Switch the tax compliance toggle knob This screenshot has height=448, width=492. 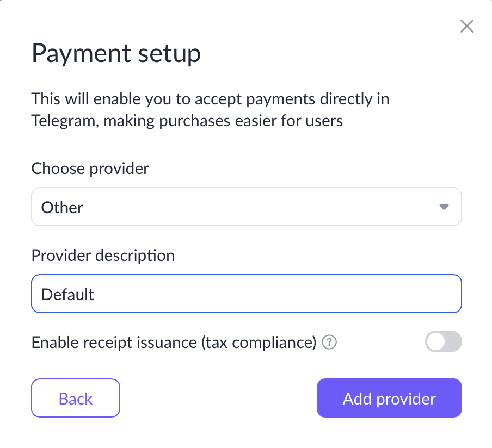[x=436, y=341]
